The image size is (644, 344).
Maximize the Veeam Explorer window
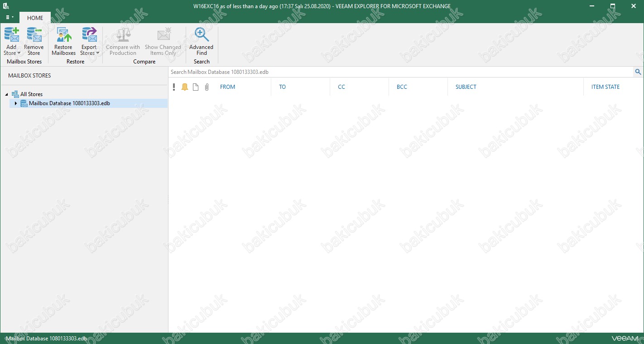click(612, 6)
